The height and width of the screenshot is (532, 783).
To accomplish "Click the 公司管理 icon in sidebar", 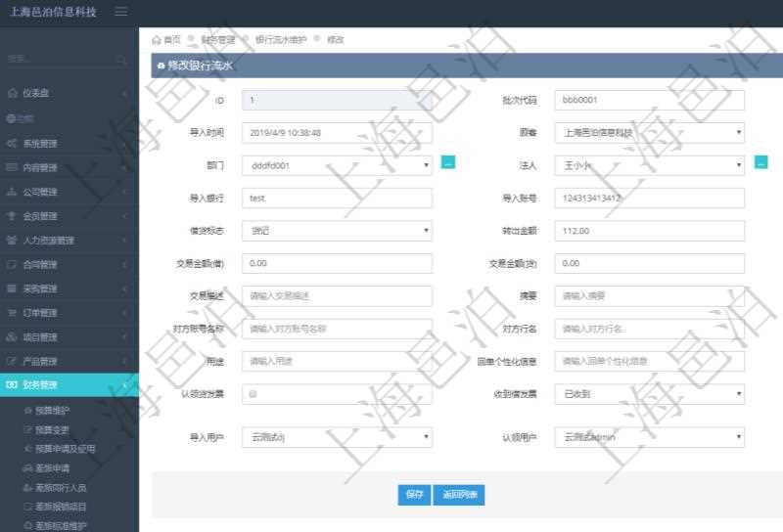I will click(12, 192).
